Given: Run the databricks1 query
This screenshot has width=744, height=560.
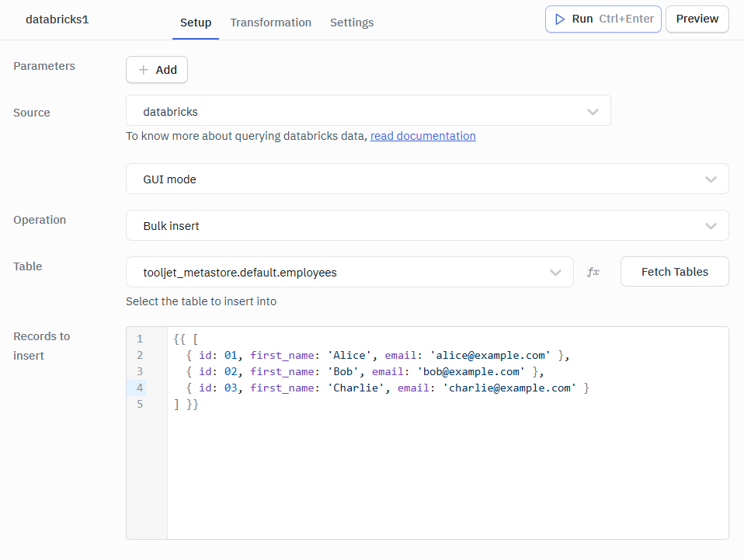Looking at the screenshot, I should click(603, 19).
